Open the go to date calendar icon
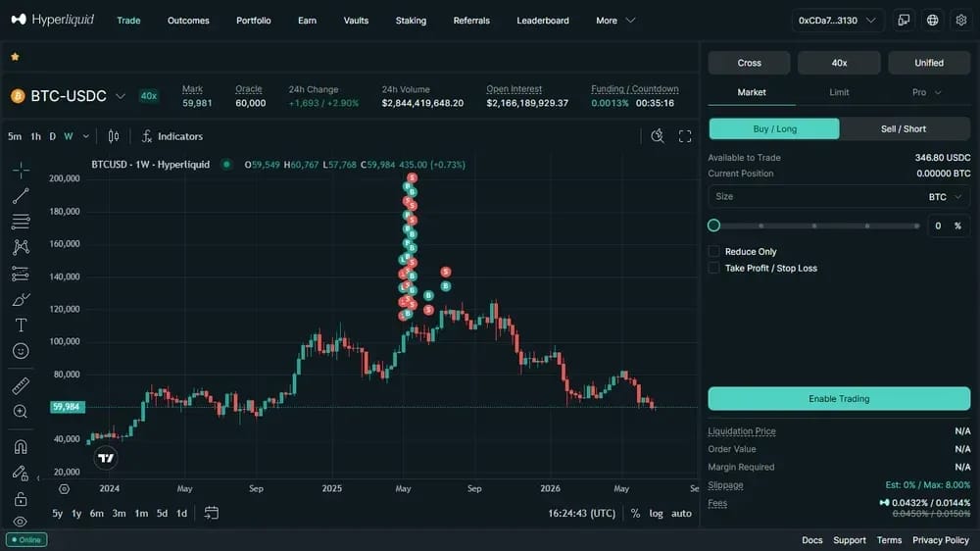This screenshot has height=551, width=980. point(212,513)
